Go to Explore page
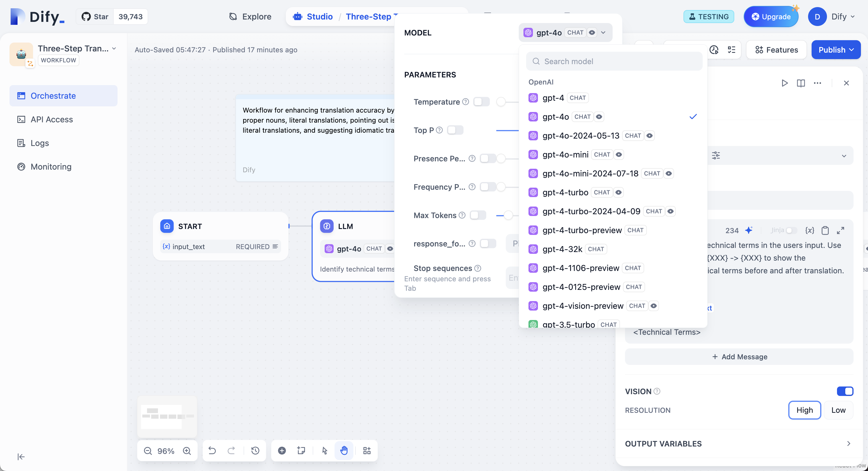The image size is (868, 471). tap(250, 17)
